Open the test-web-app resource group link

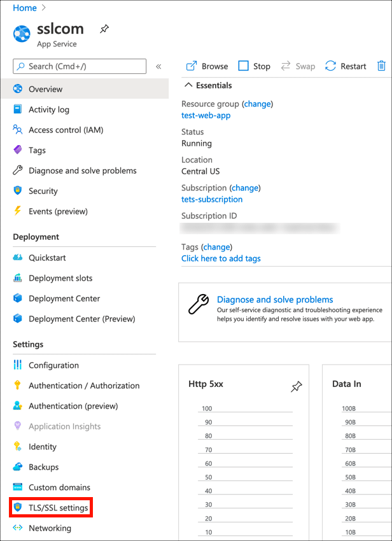[x=206, y=115]
